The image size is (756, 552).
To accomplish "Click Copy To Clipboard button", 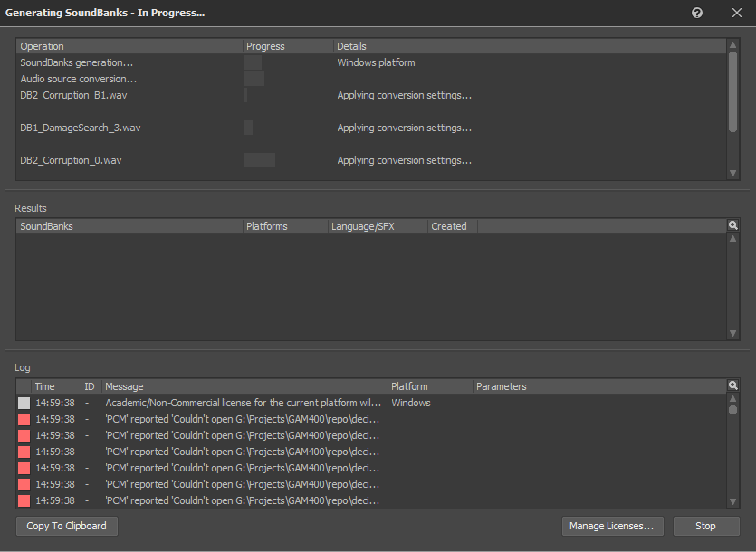I will click(x=66, y=526).
